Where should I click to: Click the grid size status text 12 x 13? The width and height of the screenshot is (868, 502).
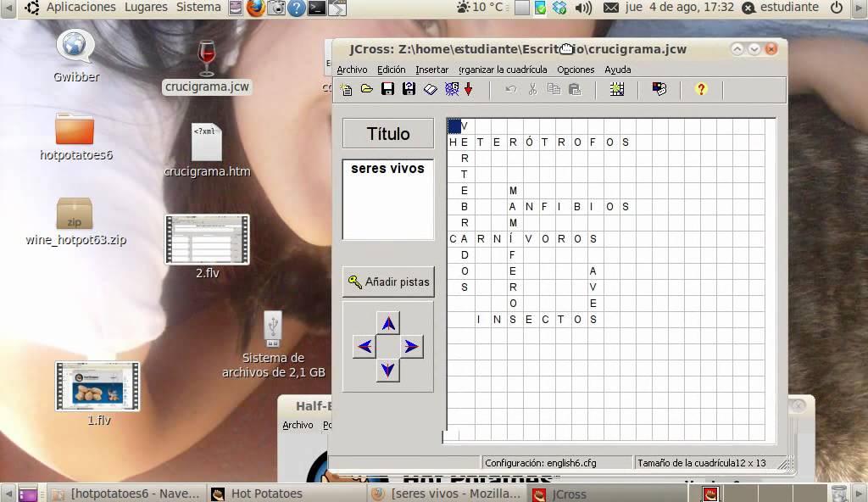tap(701, 463)
